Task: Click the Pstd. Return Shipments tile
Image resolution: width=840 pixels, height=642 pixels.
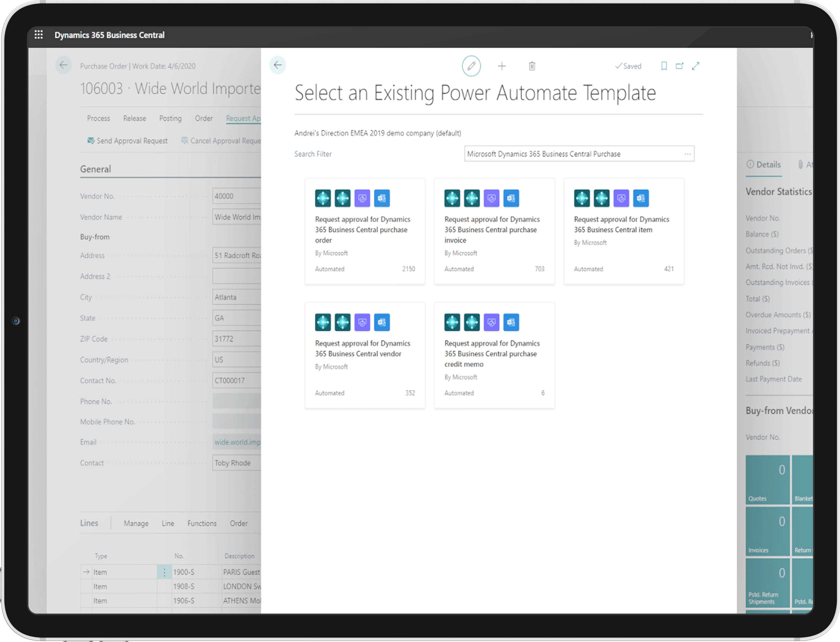Action: point(768,583)
